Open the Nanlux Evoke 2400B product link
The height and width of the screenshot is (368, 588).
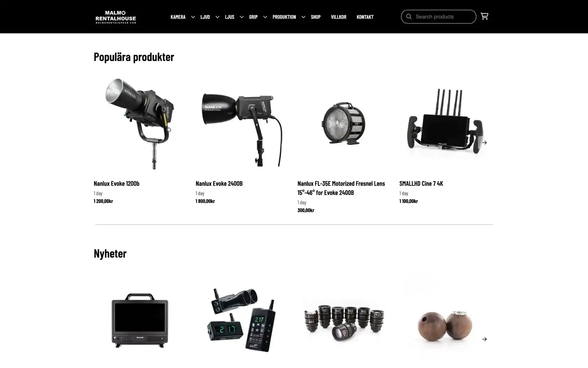pyautogui.click(x=219, y=183)
